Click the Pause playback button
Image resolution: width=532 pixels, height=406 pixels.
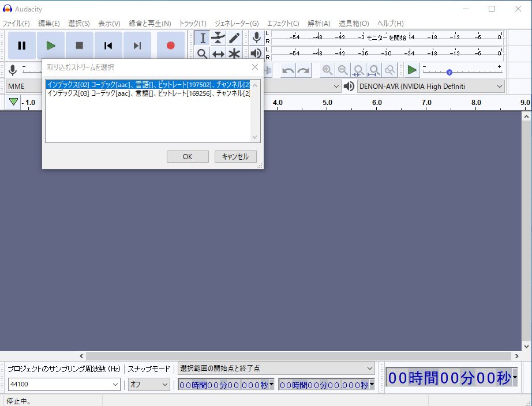point(22,46)
